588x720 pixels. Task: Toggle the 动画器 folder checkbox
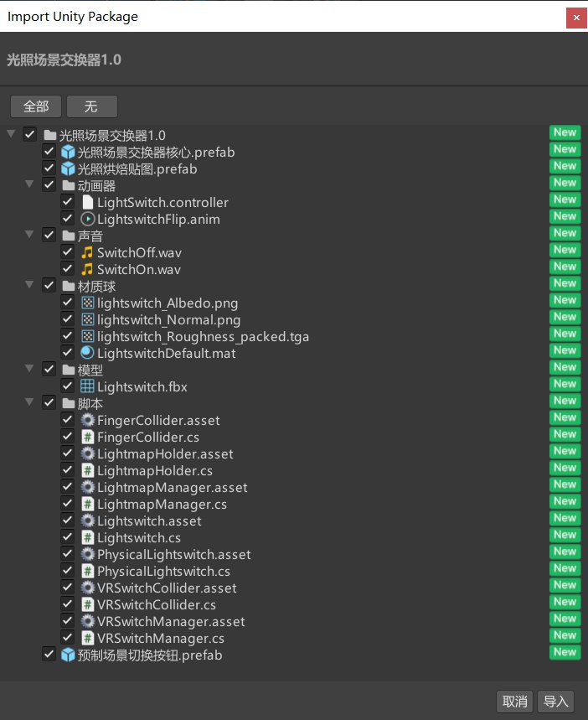point(49,185)
